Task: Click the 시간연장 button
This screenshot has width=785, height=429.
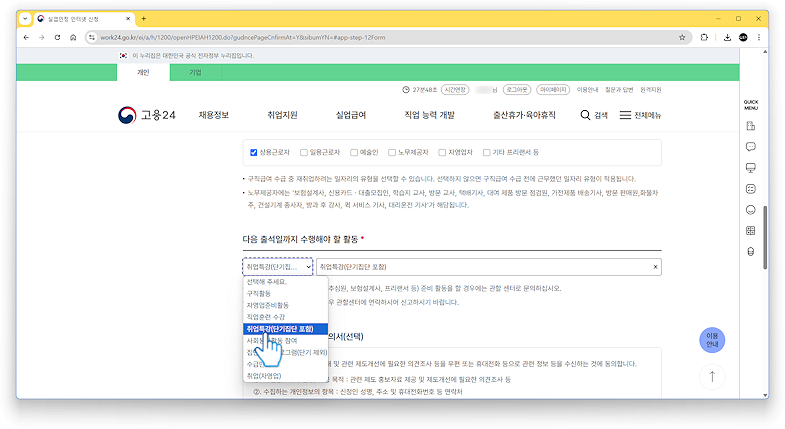Action: click(455, 90)
